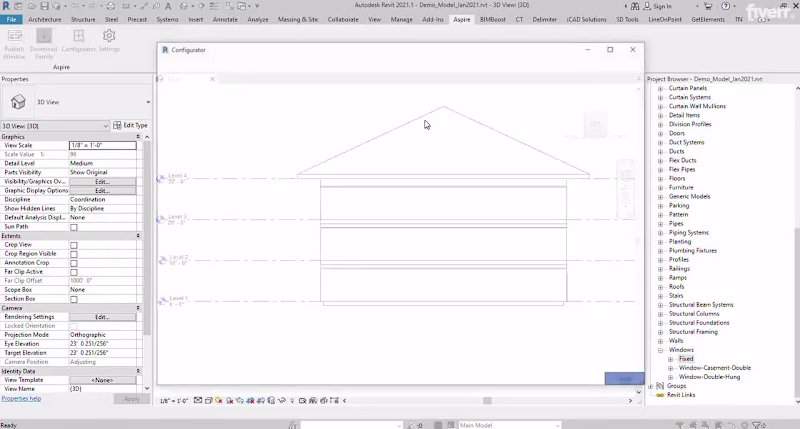800x429 pixels.
Task: Click Sign In in the title bar
Action: coord(662,6)
